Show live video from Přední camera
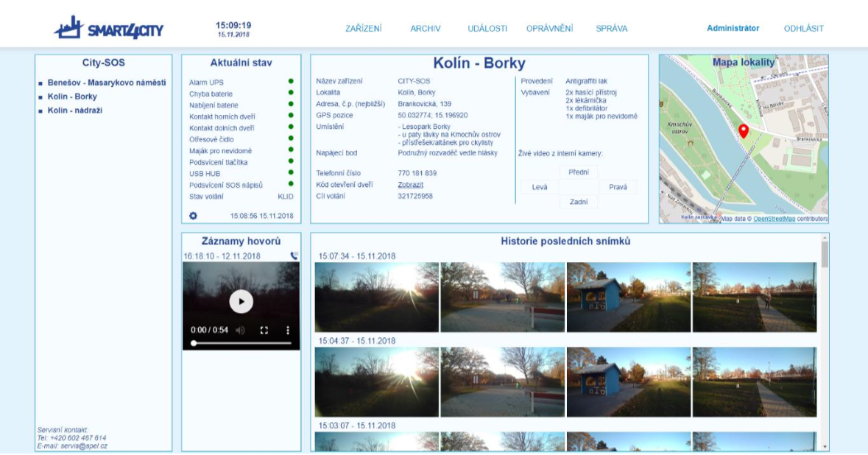 (579, 172)
